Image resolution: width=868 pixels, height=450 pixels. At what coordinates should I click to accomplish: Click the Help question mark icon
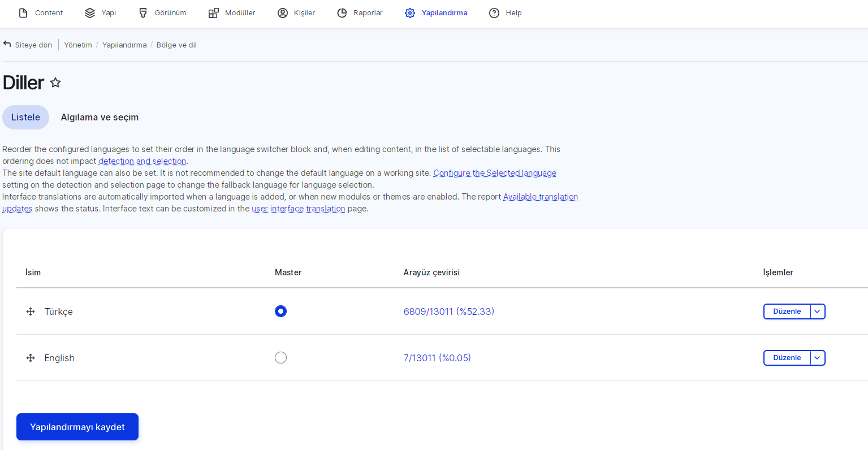[494, 13]
